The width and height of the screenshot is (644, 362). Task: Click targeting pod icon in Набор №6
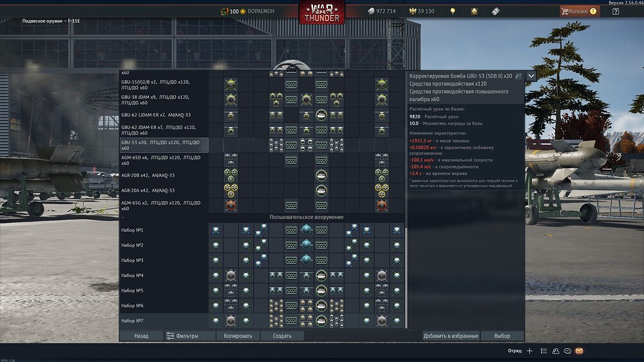pos(321,306)
